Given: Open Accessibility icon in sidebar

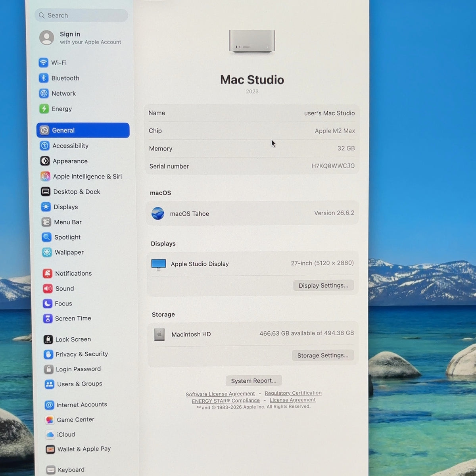Looking at the screenshot, I should pyautogui.click(x=45, y=146).
